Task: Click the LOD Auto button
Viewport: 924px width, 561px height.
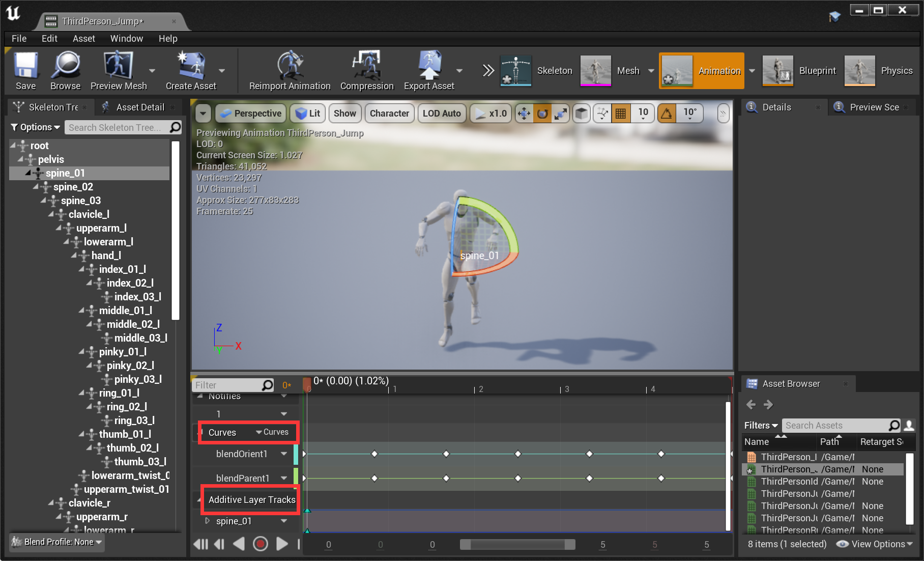Action: (x=442, y=114)
